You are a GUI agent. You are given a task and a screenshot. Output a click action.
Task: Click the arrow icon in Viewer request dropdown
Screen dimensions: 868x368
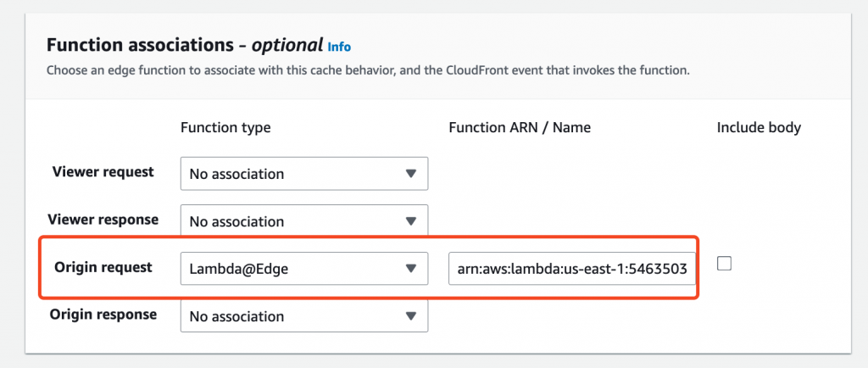411,174
